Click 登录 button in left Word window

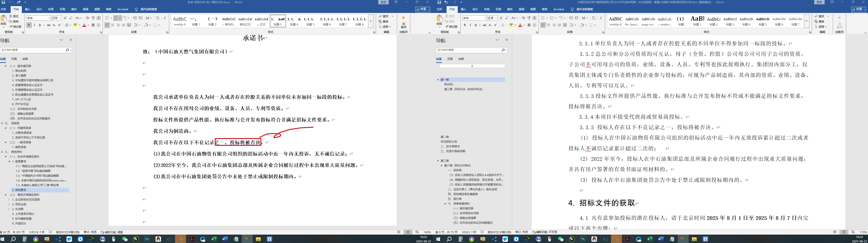pos(383,2)
